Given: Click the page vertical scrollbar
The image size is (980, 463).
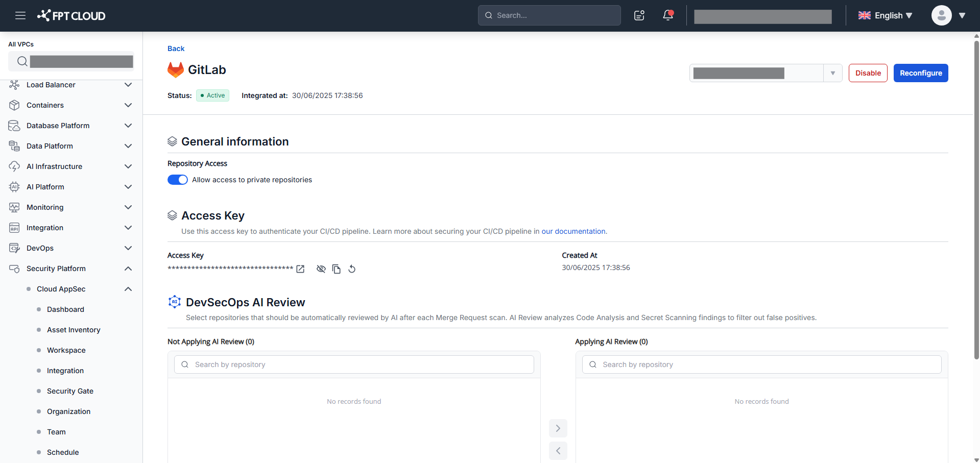Looking at the screenshot, I should pos(976,199).
